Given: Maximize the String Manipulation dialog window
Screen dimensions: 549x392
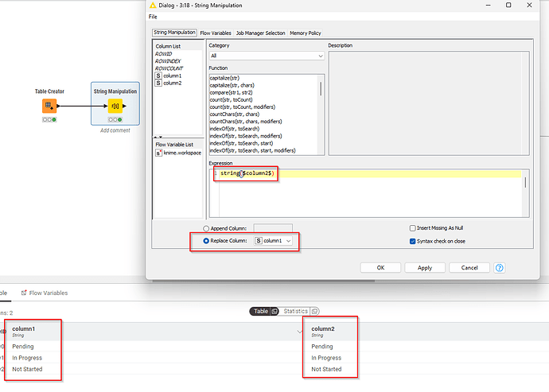Looking at the screenshot, I should click(x=508, y=5).
